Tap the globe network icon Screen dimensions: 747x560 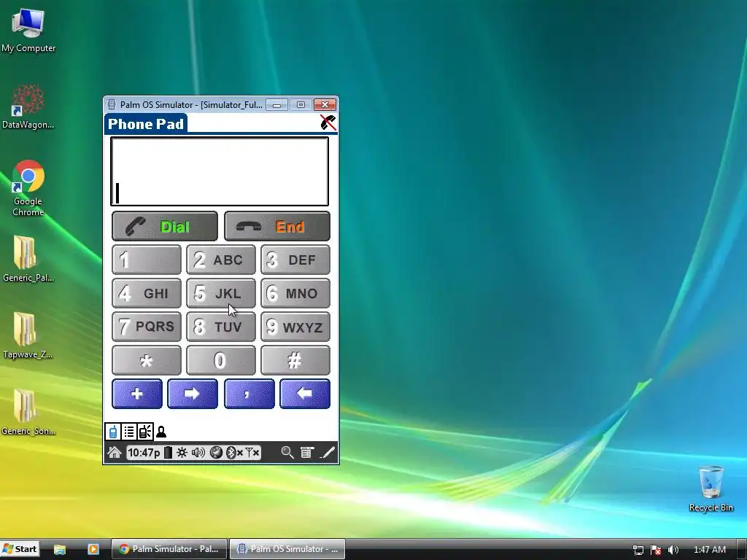pos(216,452)
